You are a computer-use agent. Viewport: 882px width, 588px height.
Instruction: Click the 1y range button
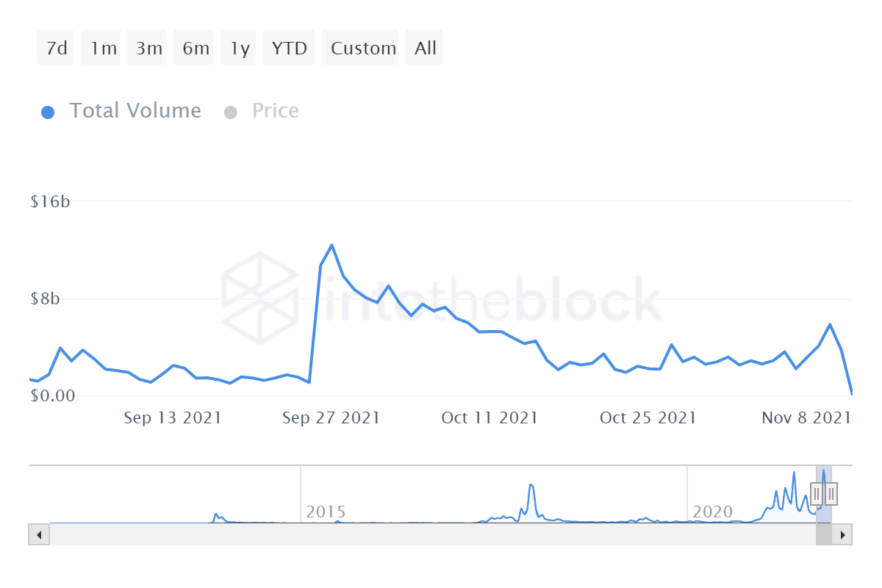tap(238, 47)
